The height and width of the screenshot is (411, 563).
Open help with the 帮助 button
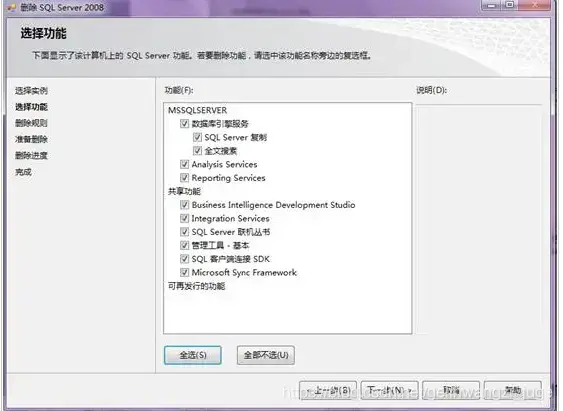[x=513, y=390]
